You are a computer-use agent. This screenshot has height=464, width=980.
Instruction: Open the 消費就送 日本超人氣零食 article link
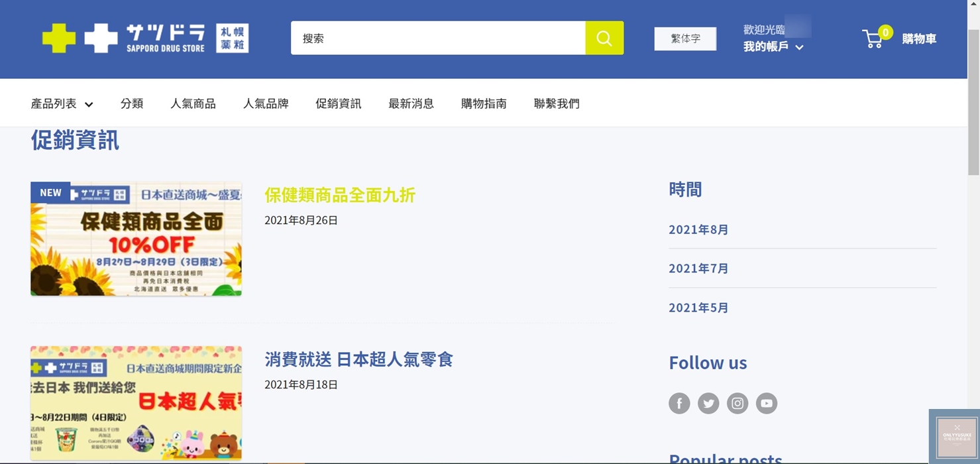click(358, 359)
